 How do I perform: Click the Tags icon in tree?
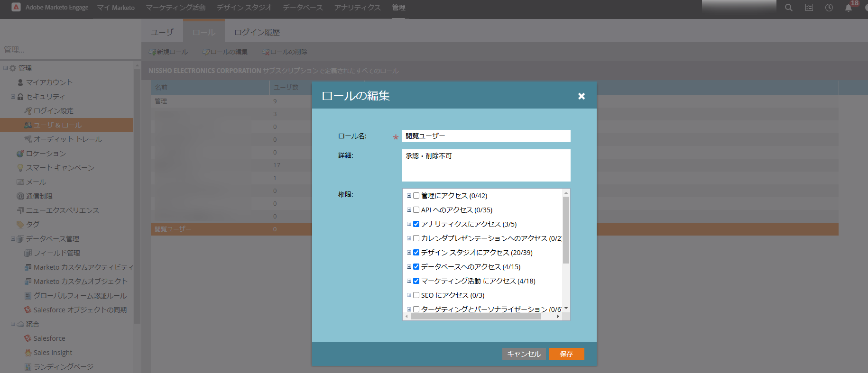tap(20, 224)
